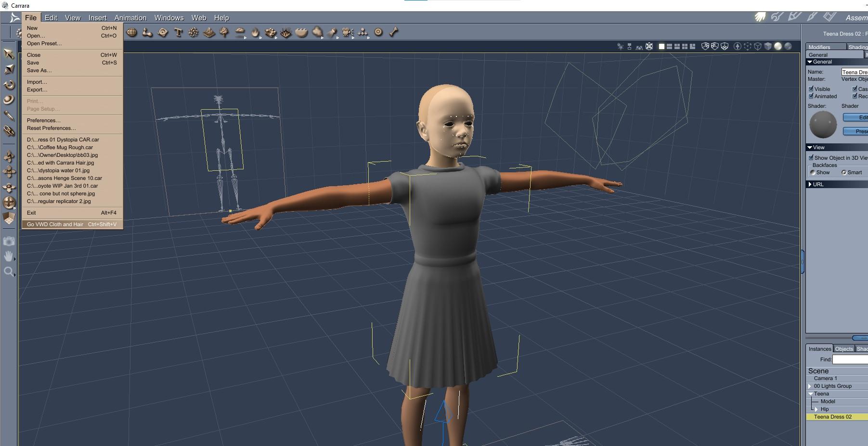The height and width of the screenshot is (446, 868).
Task: Open the Model room wrench icon
Action: [x=777, y=17]
